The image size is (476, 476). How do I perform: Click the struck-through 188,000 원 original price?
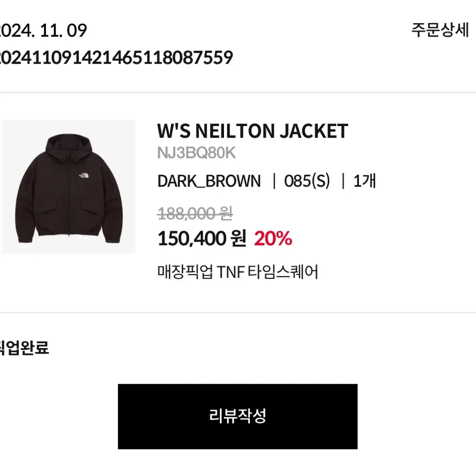click(x=195, y=213)
